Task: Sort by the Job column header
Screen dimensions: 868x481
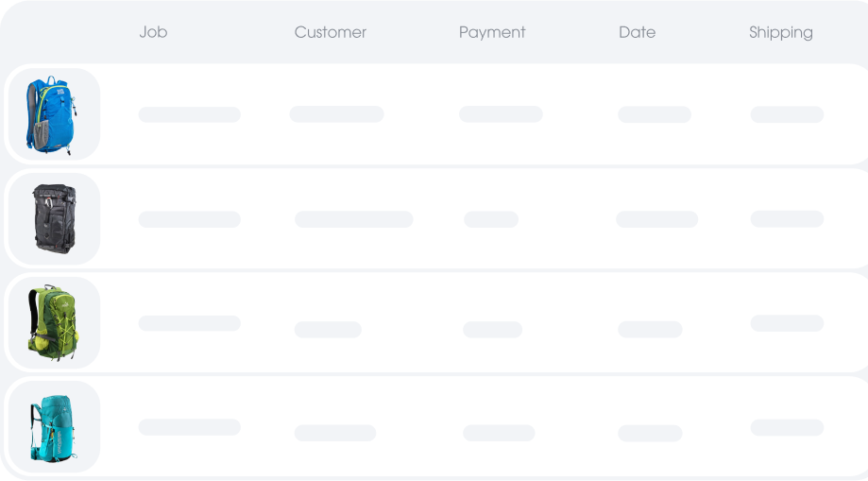Action: pos(153,32)
